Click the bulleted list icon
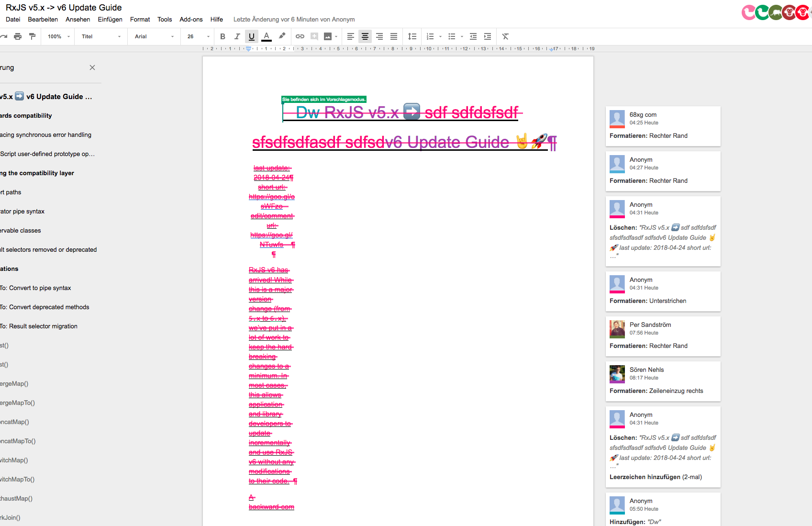The image size is (812, 526). pos(452,36)
